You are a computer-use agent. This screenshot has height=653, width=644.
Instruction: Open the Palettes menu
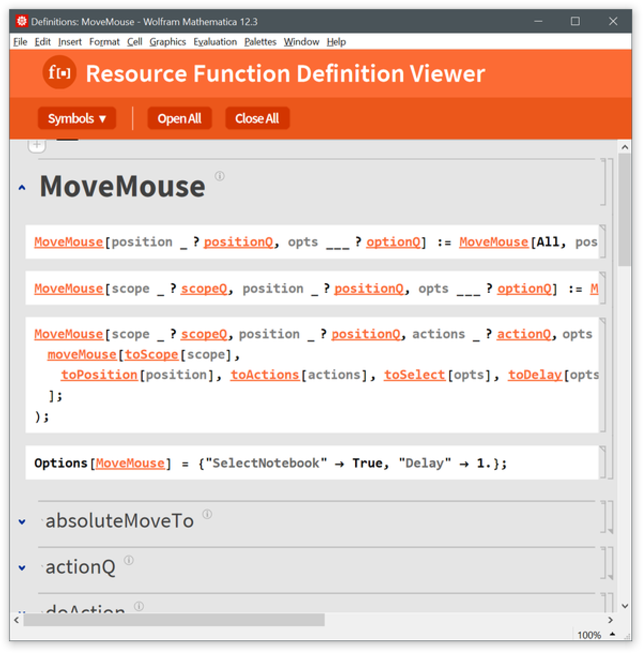pos(260,42)
